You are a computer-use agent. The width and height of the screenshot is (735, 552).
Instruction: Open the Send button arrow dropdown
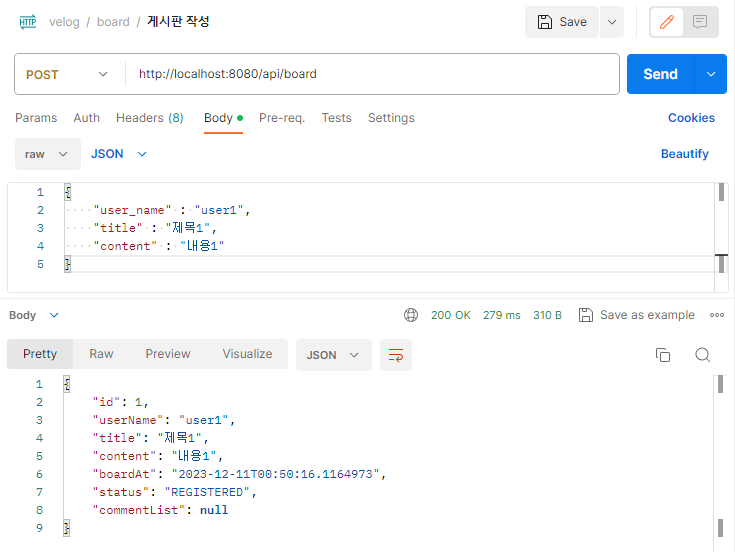coord(711,74)
